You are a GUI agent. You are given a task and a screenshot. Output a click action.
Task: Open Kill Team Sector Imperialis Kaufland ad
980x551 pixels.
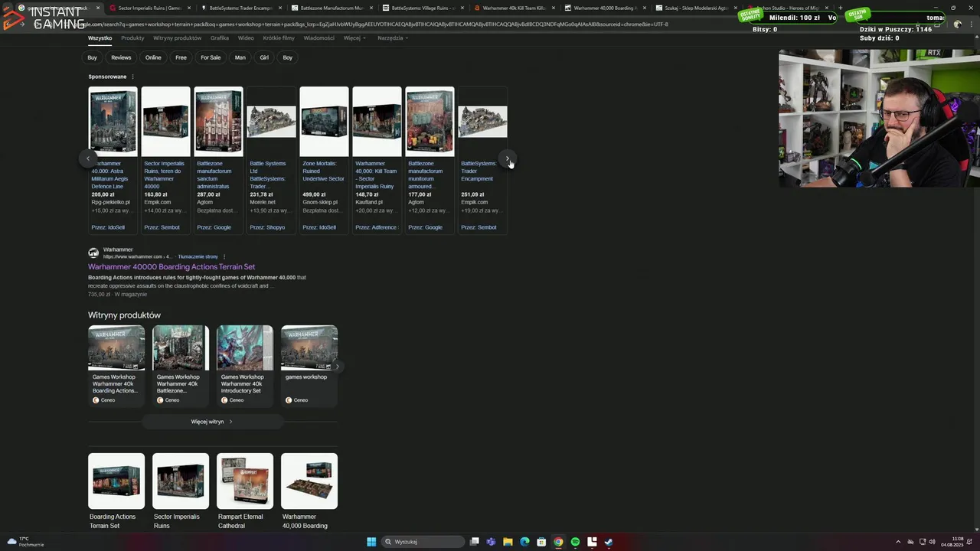tap(377, 160)
